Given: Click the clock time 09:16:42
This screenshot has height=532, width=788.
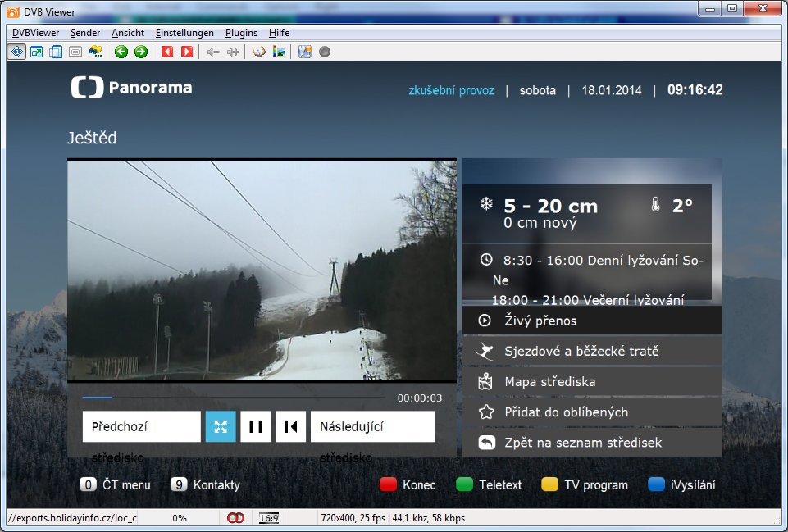Looking at the screenshot, I should click(x=695, y=90).
